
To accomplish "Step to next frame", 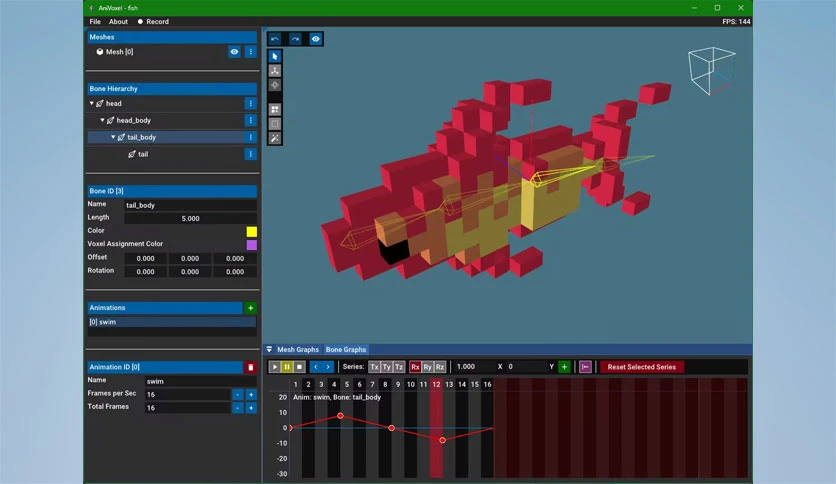I will pyautogui.click(x=328, y=367).
